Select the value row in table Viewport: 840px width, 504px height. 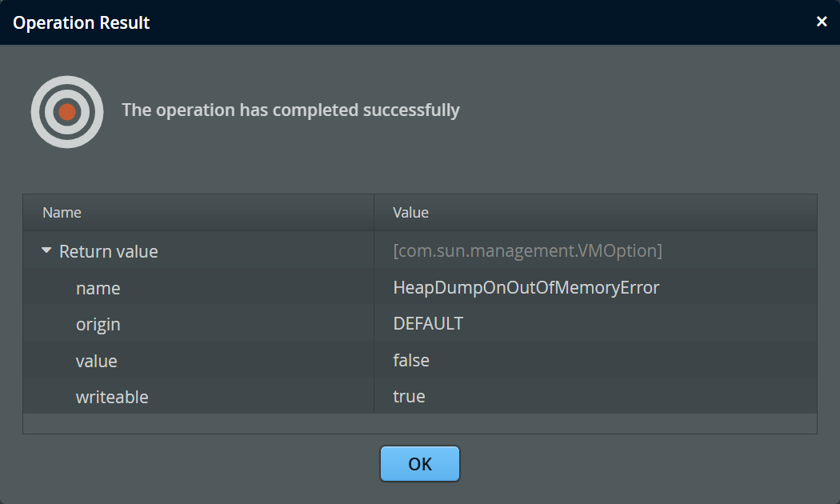pos(97,361)
